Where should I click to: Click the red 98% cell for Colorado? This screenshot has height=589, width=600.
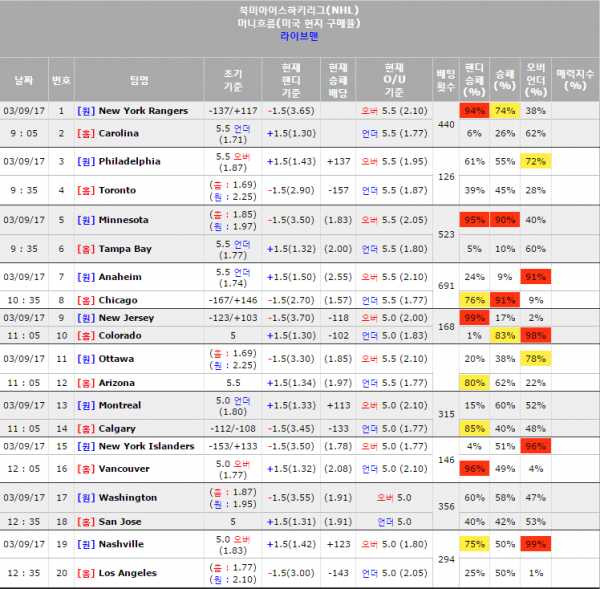[x=535, y=336]
